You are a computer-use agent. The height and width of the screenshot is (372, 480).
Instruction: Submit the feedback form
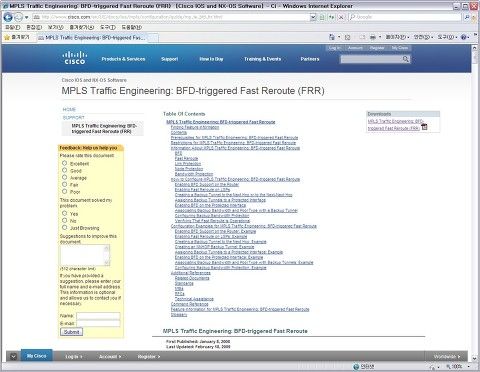tap(71, 332)
